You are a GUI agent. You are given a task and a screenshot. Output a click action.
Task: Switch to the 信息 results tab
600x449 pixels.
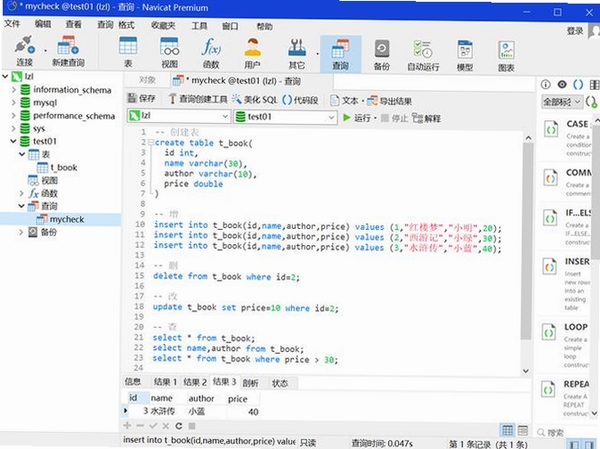coord(133,381)
